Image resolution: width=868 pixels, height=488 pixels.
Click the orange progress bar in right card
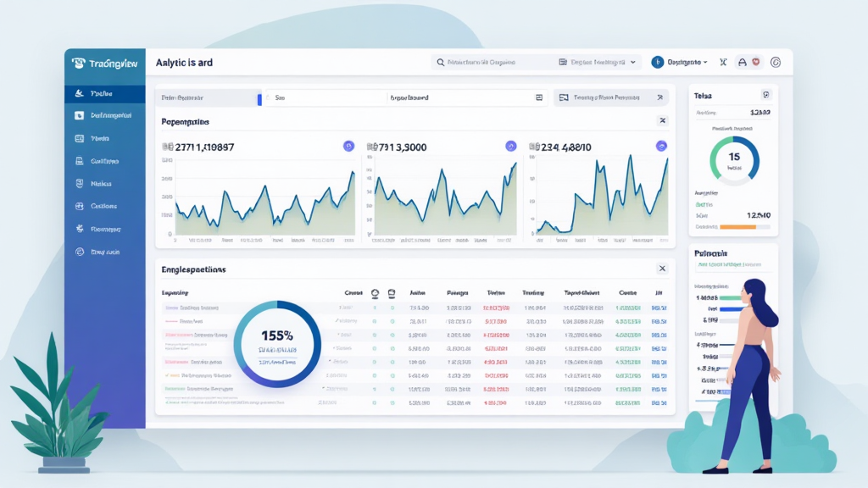point(737,227)
